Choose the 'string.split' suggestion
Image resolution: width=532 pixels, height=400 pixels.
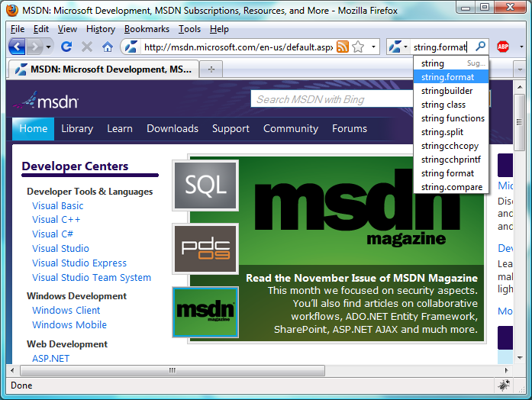(x=451, y=132)
